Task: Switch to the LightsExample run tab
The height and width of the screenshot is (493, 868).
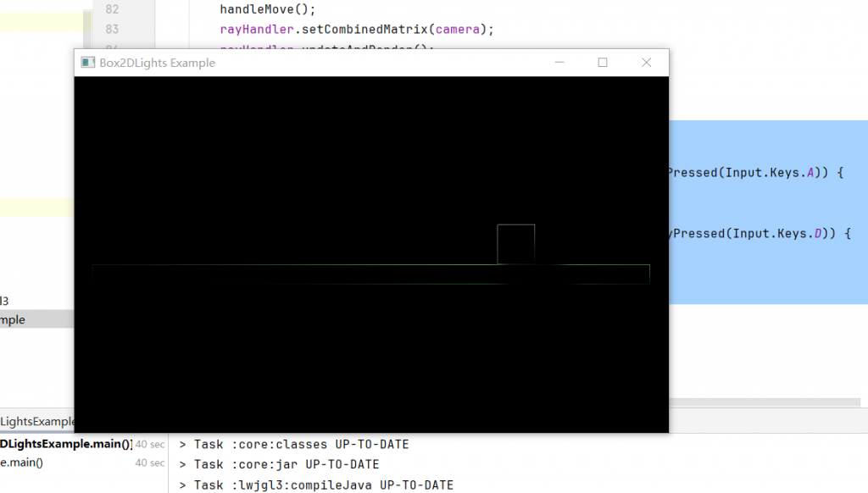Action: pyautogui.click(x=37, y=421)
